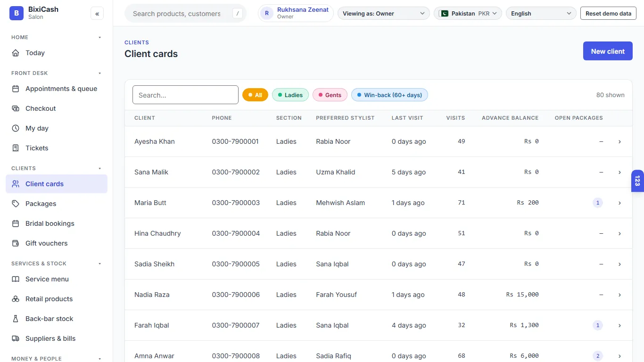Viewport: 644px width, 362px height.
Task: Click the New client button
Action: (x=608, y=51)
